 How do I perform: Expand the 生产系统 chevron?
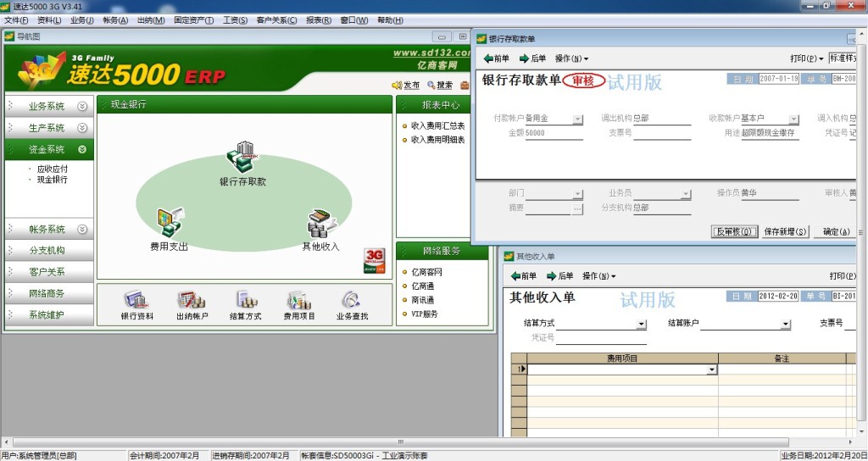(82, 128)
